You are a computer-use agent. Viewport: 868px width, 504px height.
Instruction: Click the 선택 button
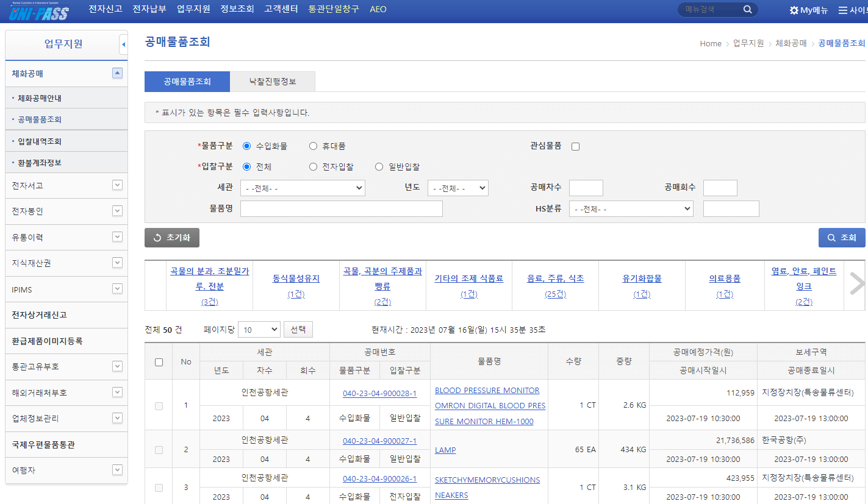[298, 330]
